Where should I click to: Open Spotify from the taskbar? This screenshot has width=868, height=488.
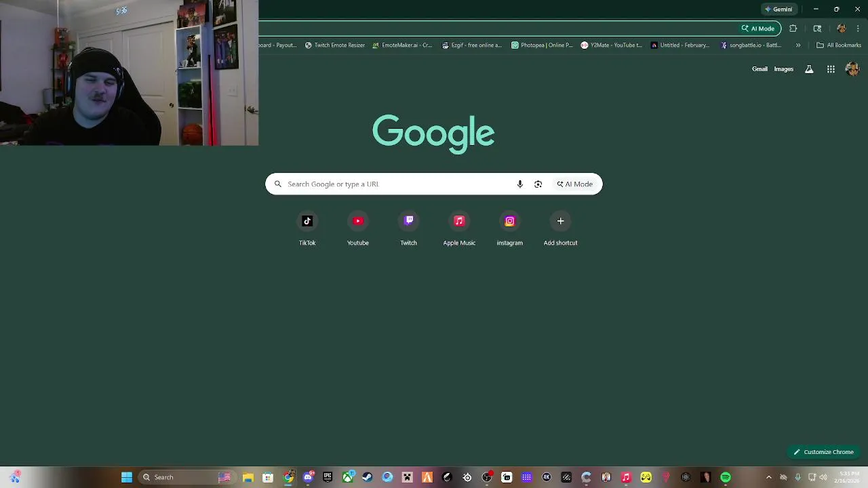click(726, 477)
